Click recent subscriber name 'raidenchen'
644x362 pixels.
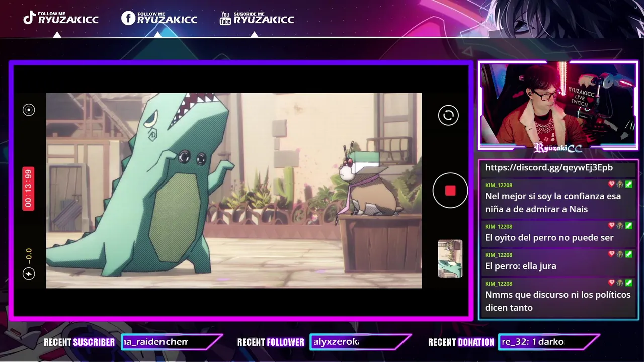click(x=156, y=342)
